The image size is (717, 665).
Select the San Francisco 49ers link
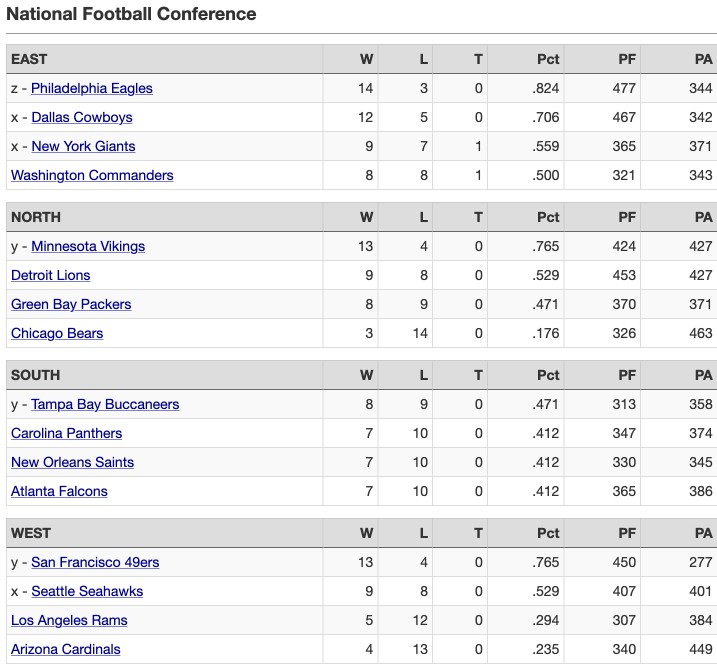click(95, 562)
